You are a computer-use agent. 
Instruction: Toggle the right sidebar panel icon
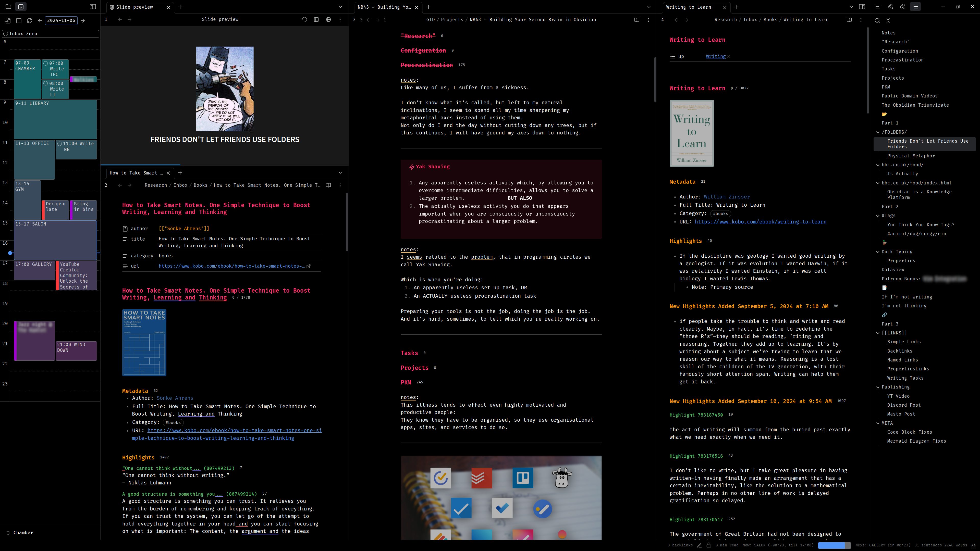pos(862,6)
